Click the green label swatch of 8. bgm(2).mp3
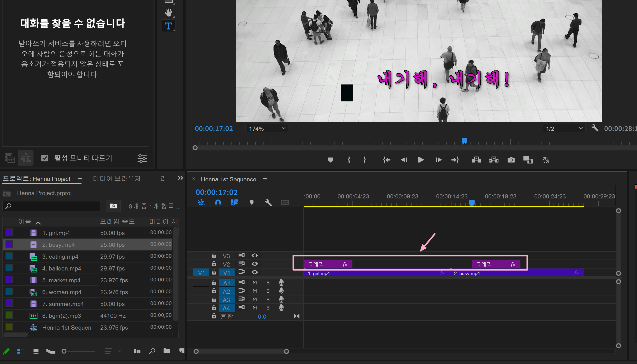The height and width of the screenshot is (364, 637). (9, 315)
